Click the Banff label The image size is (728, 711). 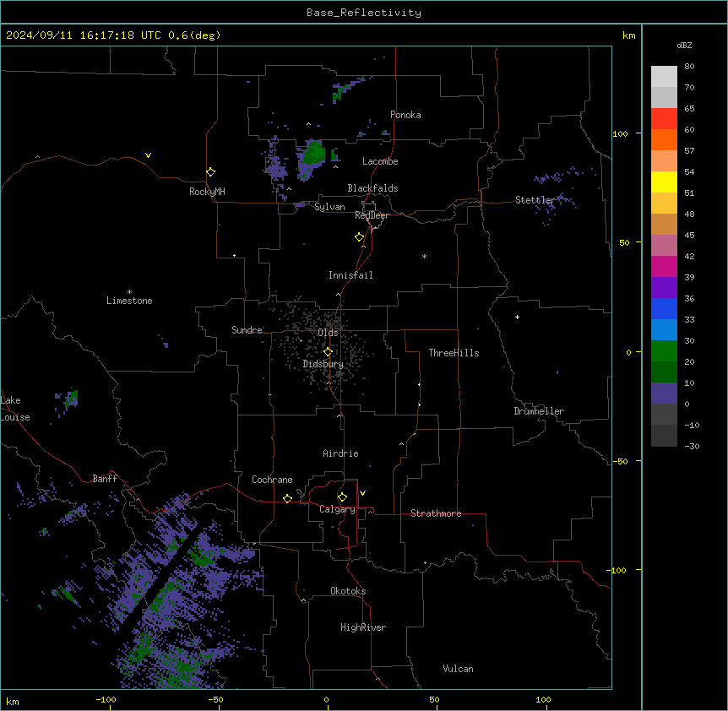click(105, 479)
